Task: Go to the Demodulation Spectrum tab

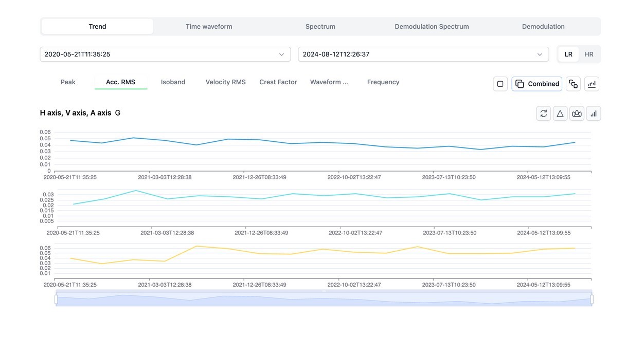Action: point(432,27)
